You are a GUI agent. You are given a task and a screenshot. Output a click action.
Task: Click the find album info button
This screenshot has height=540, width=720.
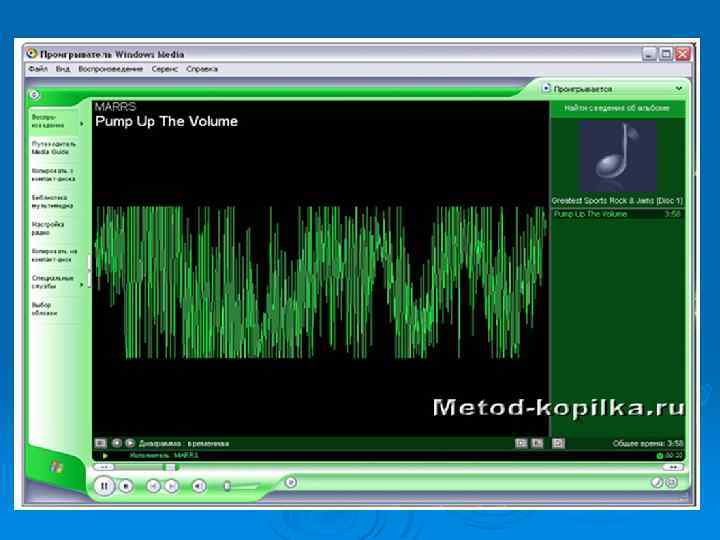pyautogui.click(x=617, y=108)
